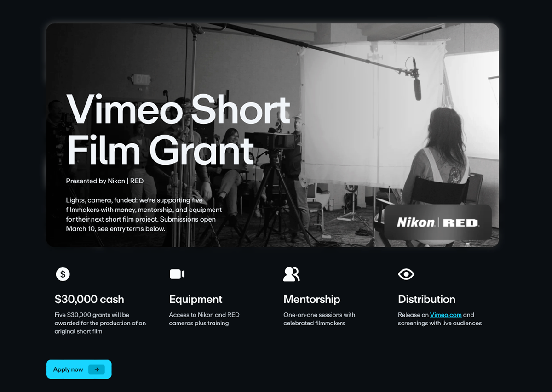Click the arrow icon inside Apply now
552x392 pixels.
(x=97, y=369)
